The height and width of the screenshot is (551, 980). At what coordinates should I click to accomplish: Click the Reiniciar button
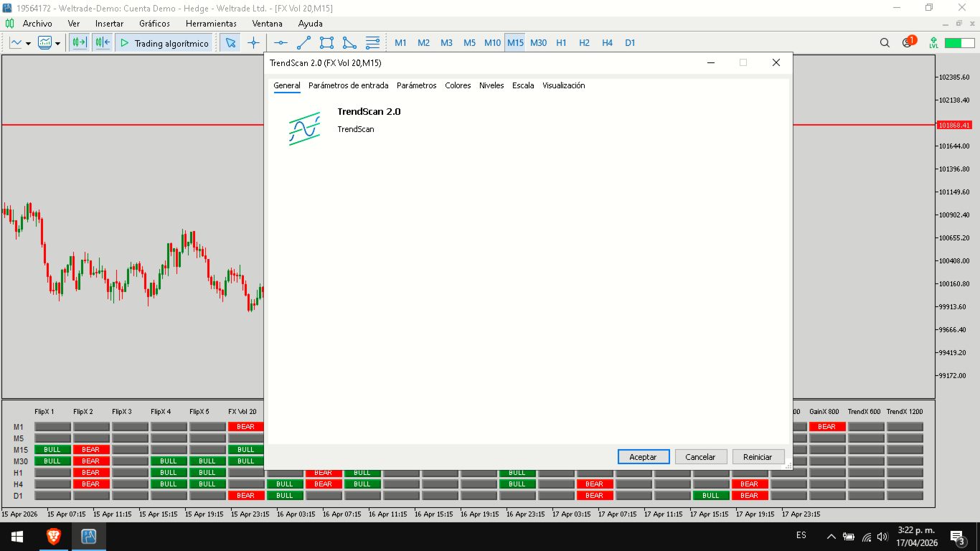pos(758,457)
